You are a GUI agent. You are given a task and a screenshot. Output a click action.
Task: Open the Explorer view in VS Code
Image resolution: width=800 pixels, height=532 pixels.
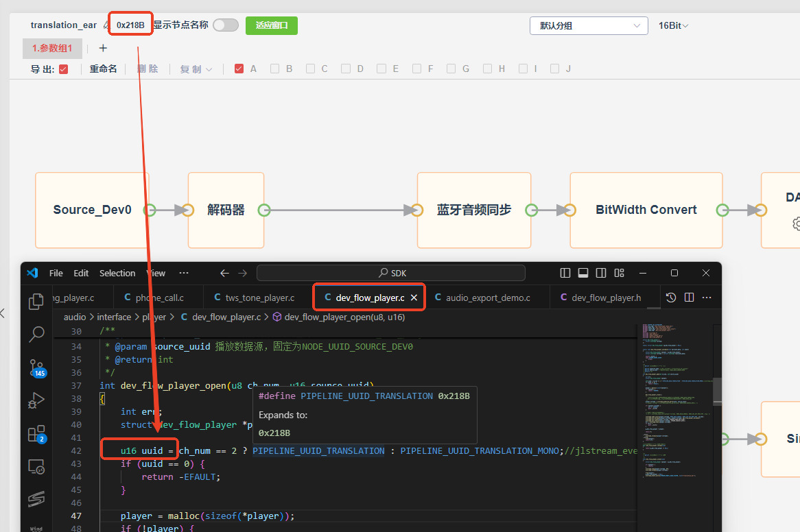[36, 302]
